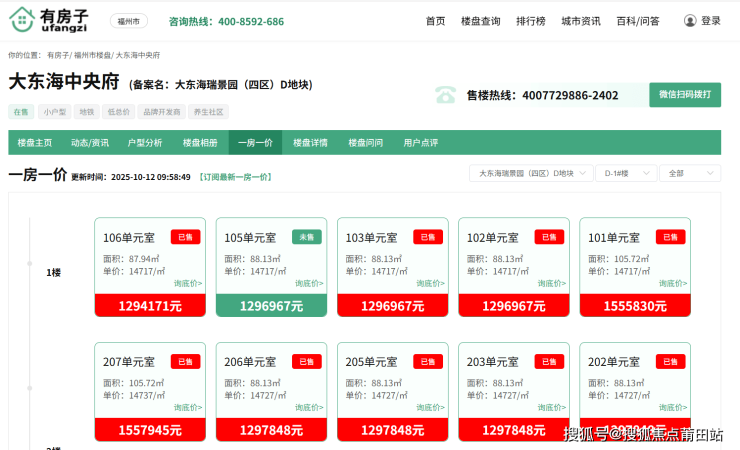Click the telephone icon beside 售楼热线

[x=445, y=96]
